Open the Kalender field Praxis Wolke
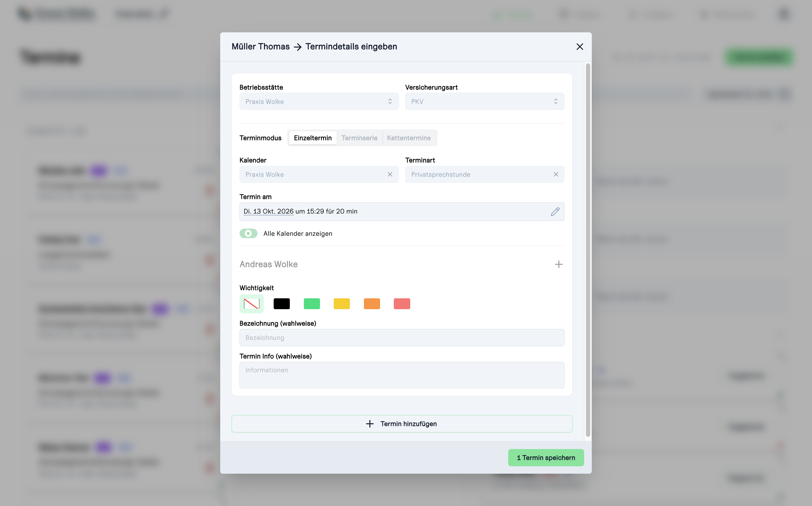 pos(319,174)
